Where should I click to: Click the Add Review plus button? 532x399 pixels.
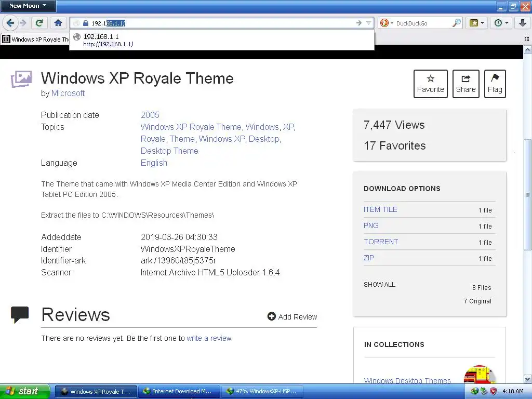pos(292,316)
